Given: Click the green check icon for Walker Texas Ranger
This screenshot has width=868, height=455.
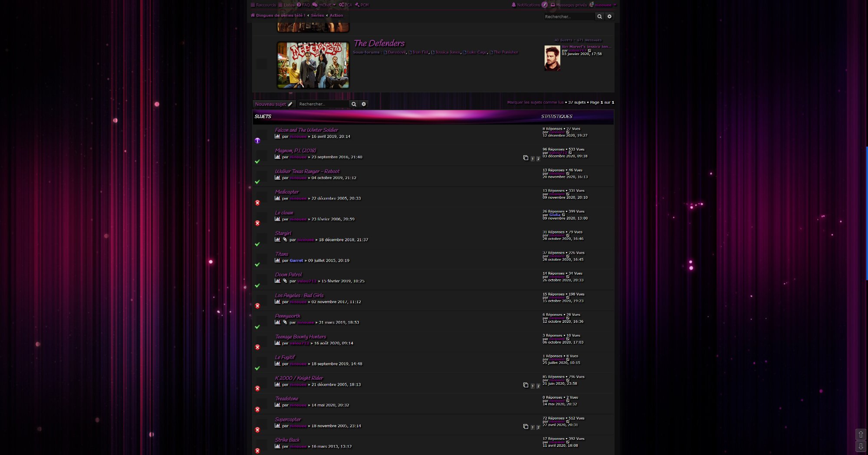Looking at the screenshot, I should [257, 182].
